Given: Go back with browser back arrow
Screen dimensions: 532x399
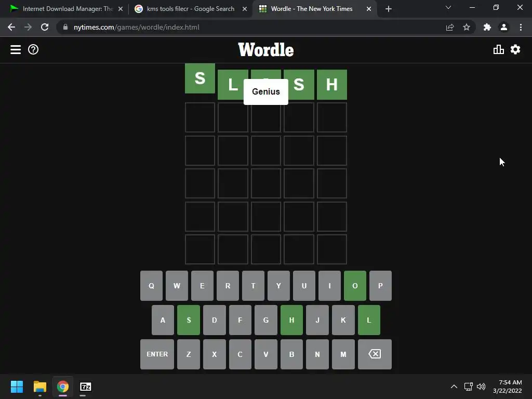Looking at the screenshot, I should pyautogui.click(x=11, y=27).
